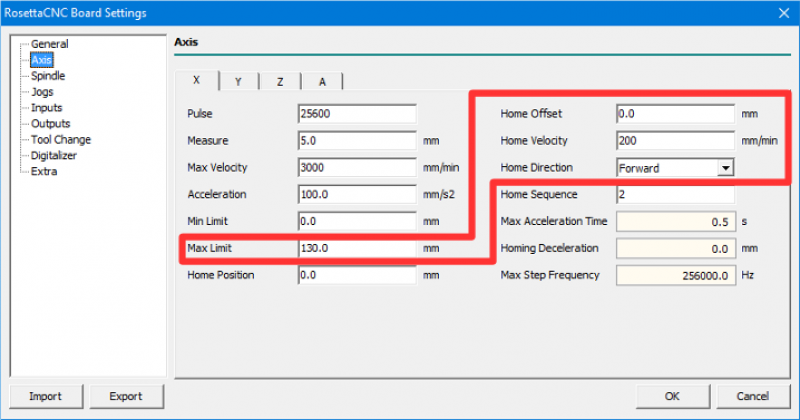Click the Import button

coord(45,396)
